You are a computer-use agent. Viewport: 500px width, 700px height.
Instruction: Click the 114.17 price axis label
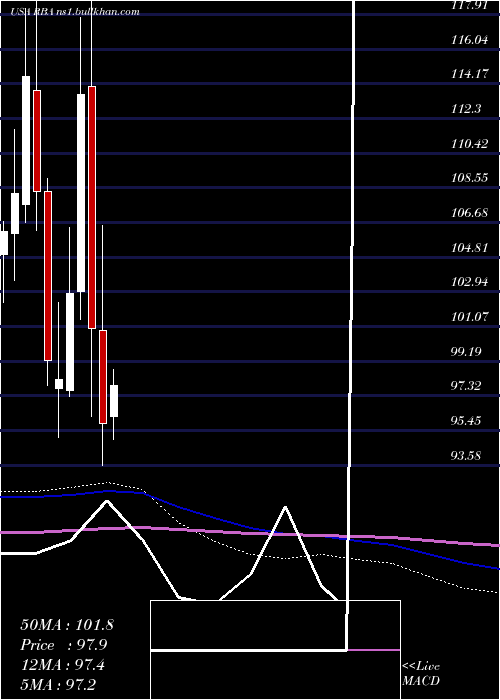pyautogui.click(x=470, y=74)
